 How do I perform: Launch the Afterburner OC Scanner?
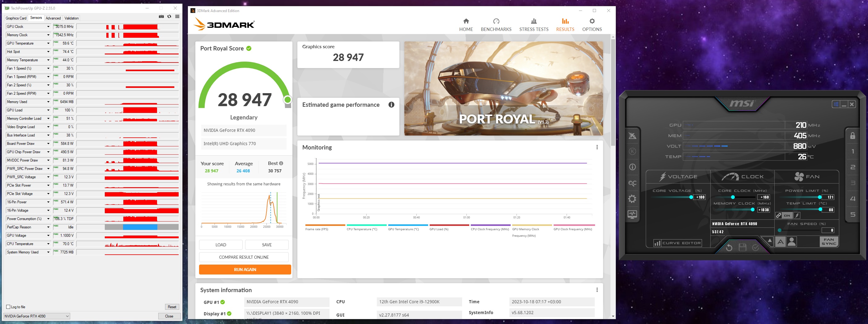tap(632, 183)
